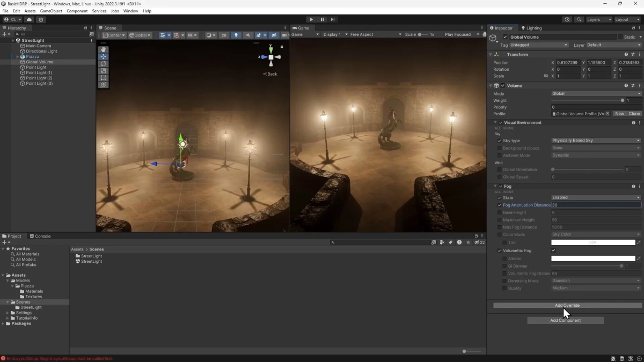Select the Hand tool in Scene view
This screenshot has height=362, width=644.
104,49
